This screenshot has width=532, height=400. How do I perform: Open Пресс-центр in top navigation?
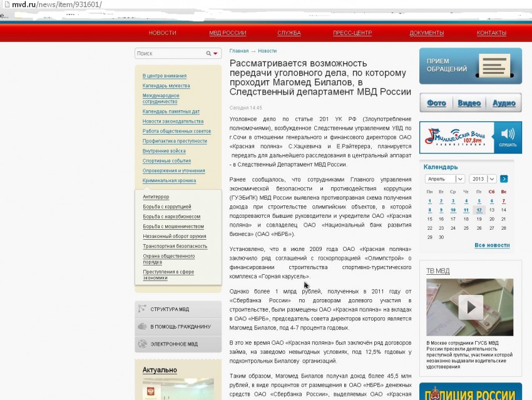[x=352, y=33]
